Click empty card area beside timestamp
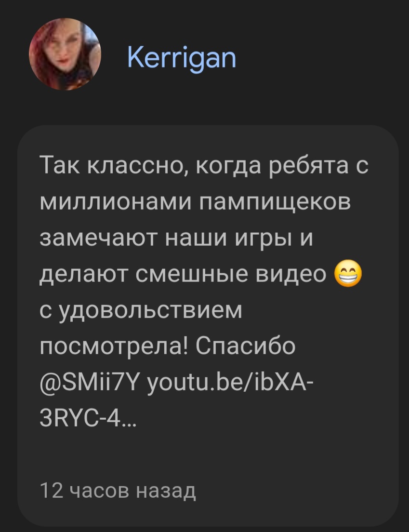This screenshot has height=532, width=409. coord(295,490)
